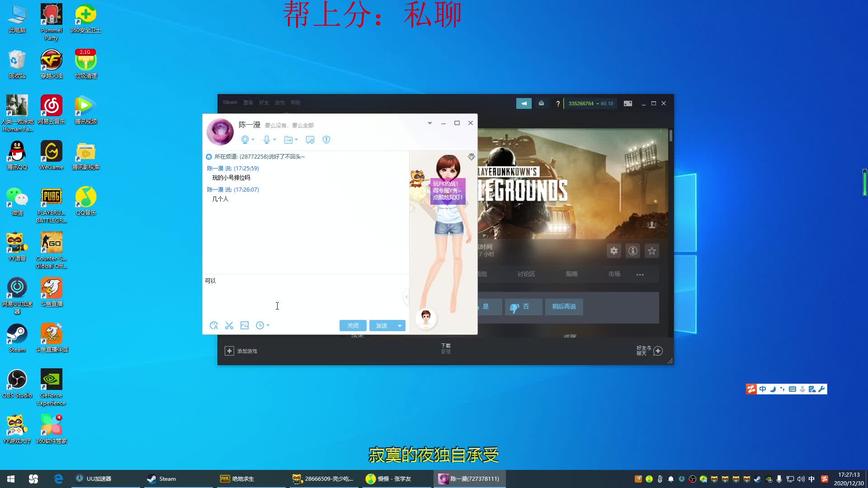Open the 网易云音乐 desktop icon

(x=52, y=110)
